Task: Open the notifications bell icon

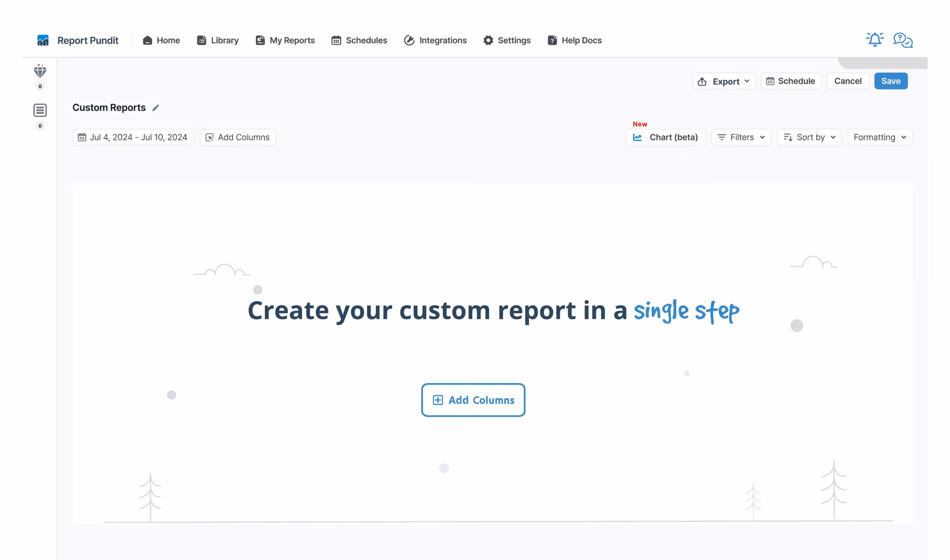Action: (x=875, y=40)
